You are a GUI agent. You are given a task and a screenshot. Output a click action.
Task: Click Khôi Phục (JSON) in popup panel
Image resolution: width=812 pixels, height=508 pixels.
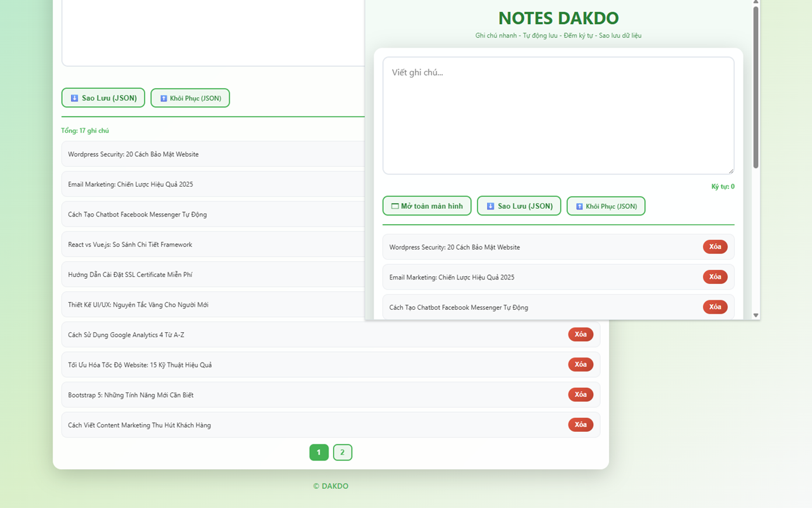point(606,206)
